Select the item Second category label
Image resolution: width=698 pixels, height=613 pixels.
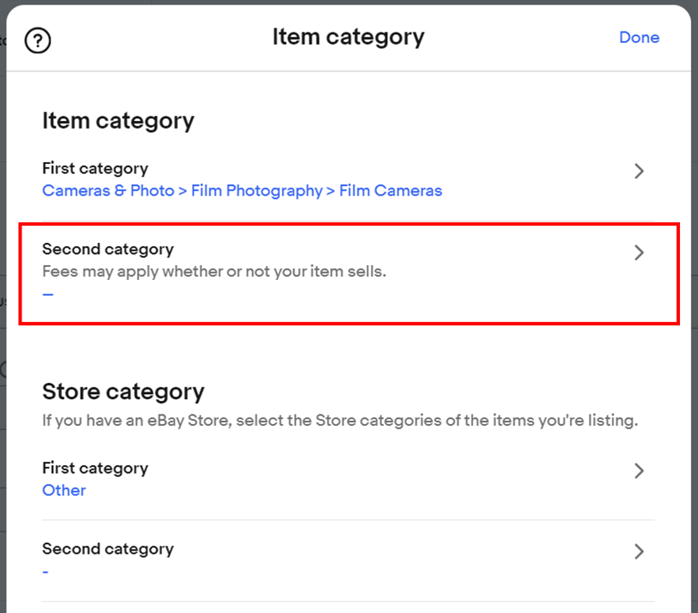point(108,249)
